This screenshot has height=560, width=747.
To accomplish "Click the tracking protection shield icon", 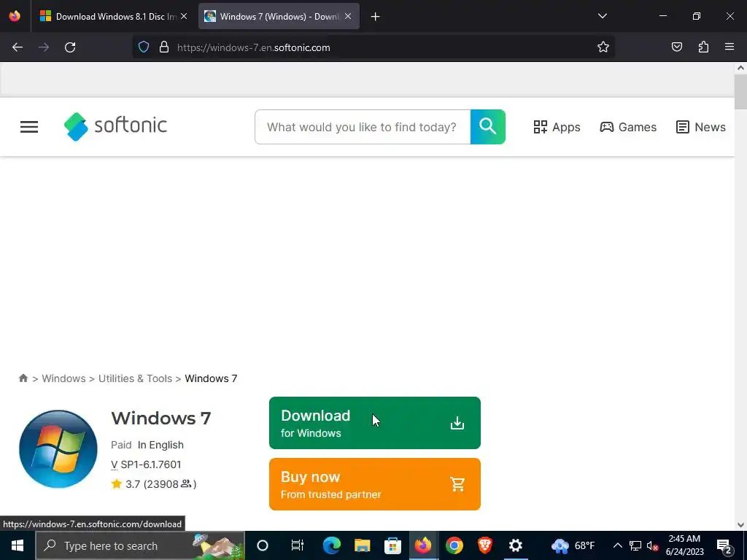I will (x=144, y=47).
